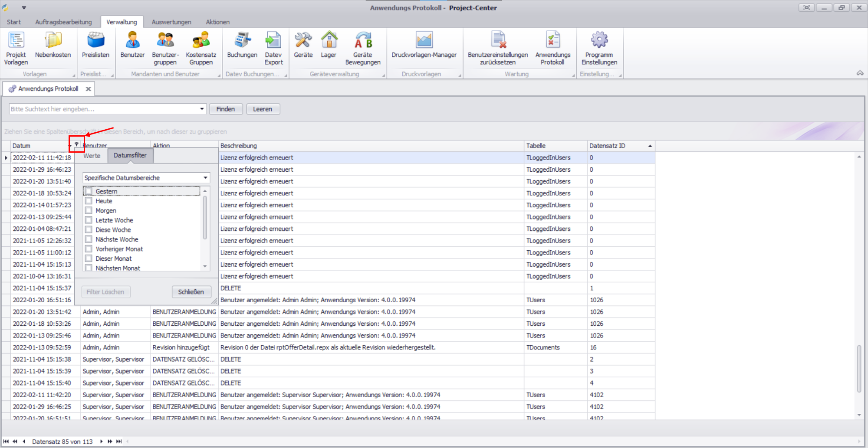Click the grid's vertical scrollbar thumb
This screenshot has height=448, width=868.
859,369
